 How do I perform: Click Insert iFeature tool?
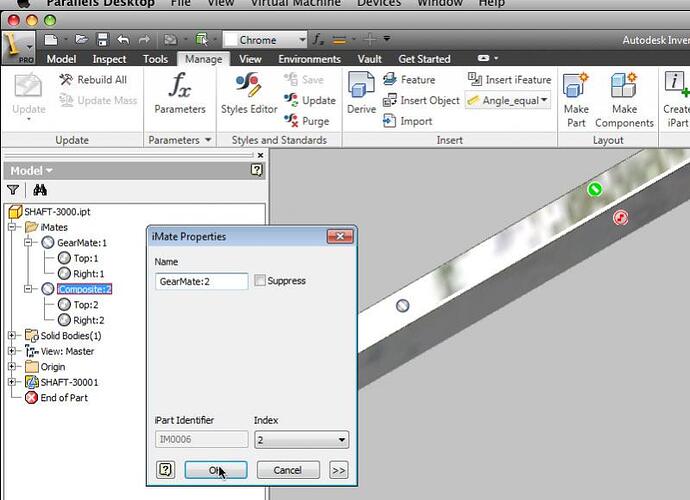click(509, 80)
